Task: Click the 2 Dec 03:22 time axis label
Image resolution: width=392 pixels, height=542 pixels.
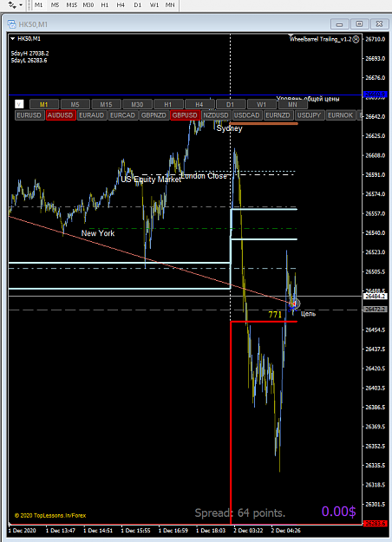Action: 248,531
